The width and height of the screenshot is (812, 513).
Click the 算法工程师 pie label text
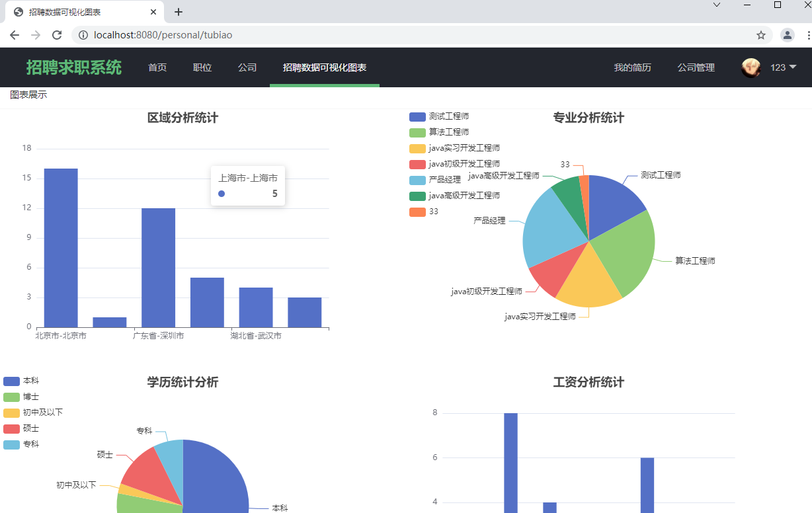pyautogui.click(x=695, y=261)
